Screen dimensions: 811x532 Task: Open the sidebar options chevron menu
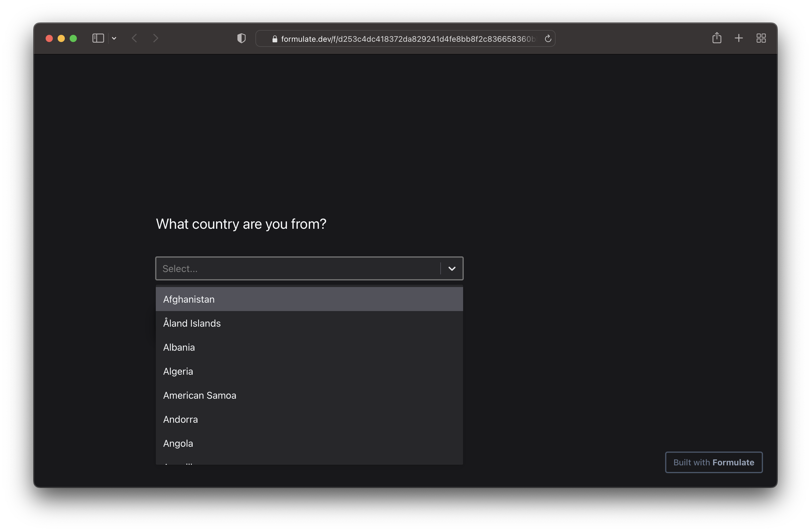[114, 38]
